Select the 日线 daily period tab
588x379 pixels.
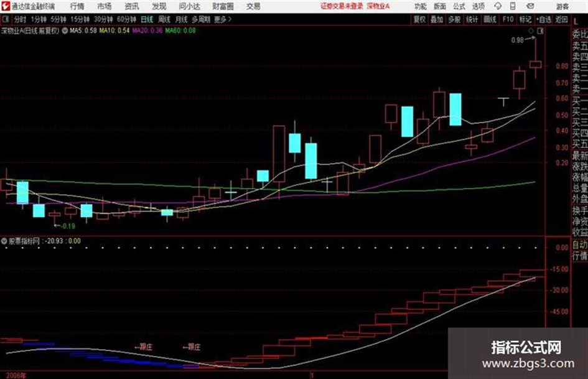click(147, 19)
